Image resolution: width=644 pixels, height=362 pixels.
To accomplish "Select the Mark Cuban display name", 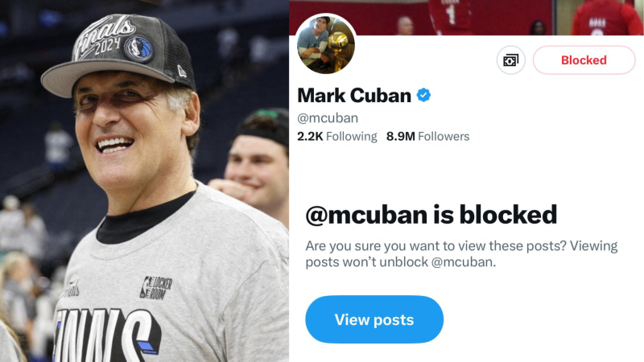I will click(x=353, y=96).
